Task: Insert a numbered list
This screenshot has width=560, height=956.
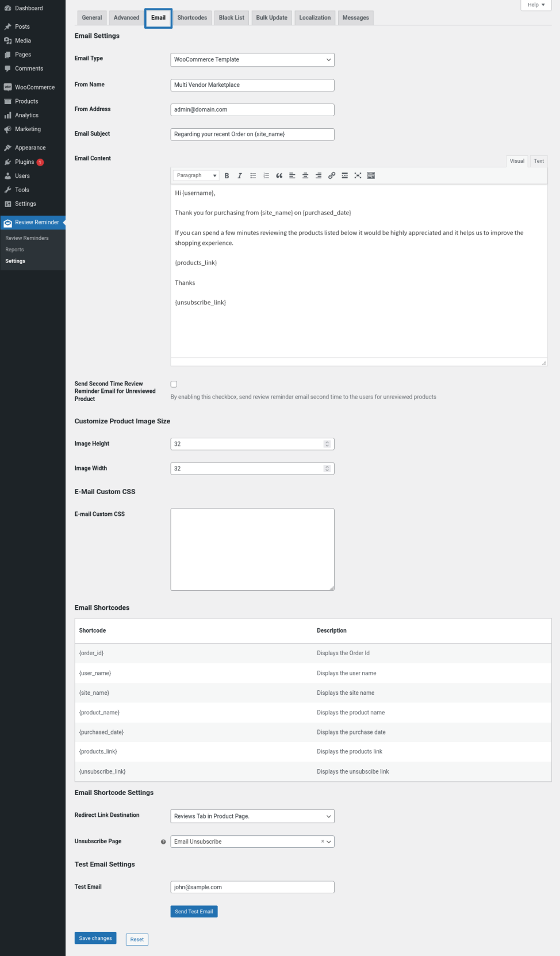Action: point(266,175)
